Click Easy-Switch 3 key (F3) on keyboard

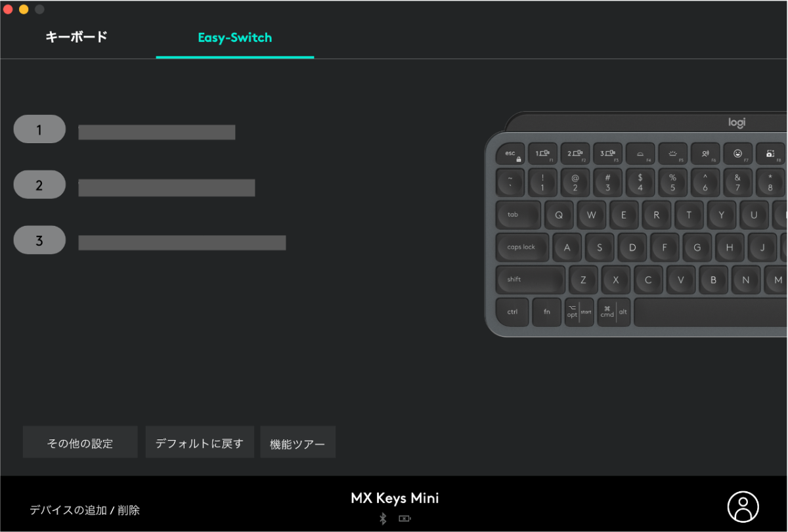pos(607,154)
